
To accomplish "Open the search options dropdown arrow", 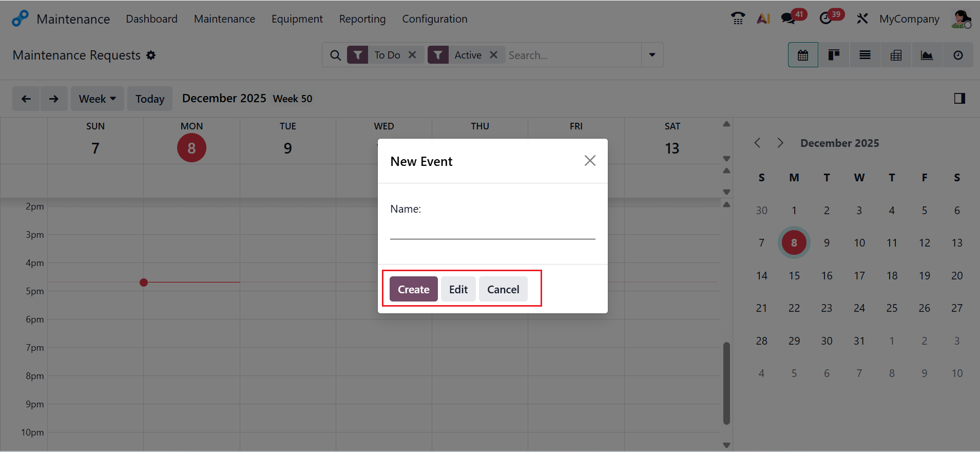I will pyautogui.click(x=652, y=55).
